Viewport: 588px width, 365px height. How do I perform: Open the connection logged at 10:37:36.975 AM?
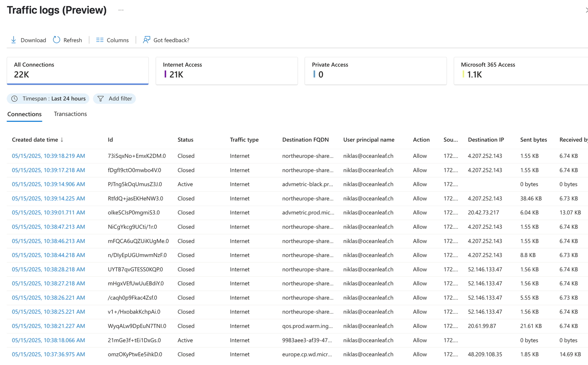pyautogui.click(x=48, y=354)
